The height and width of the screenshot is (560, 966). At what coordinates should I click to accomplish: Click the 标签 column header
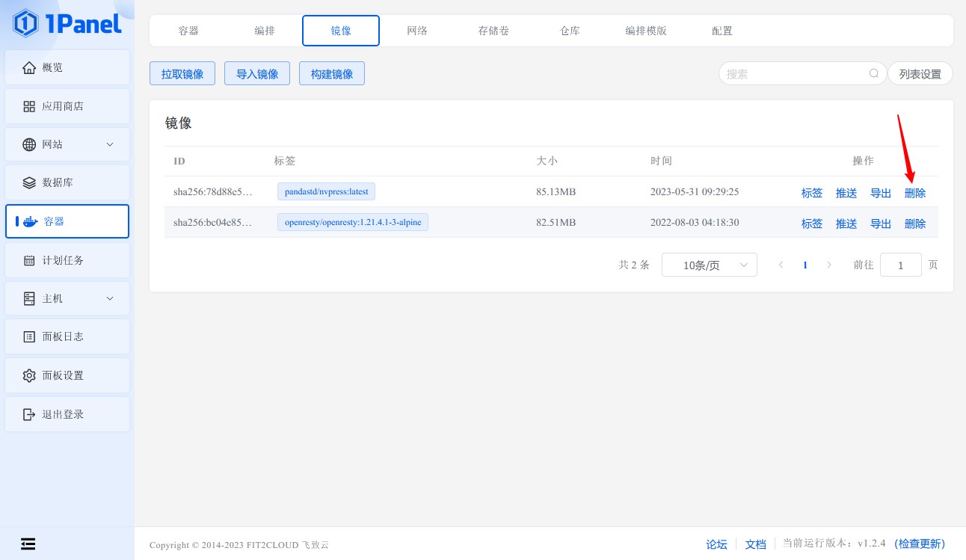tap(285, 161)
